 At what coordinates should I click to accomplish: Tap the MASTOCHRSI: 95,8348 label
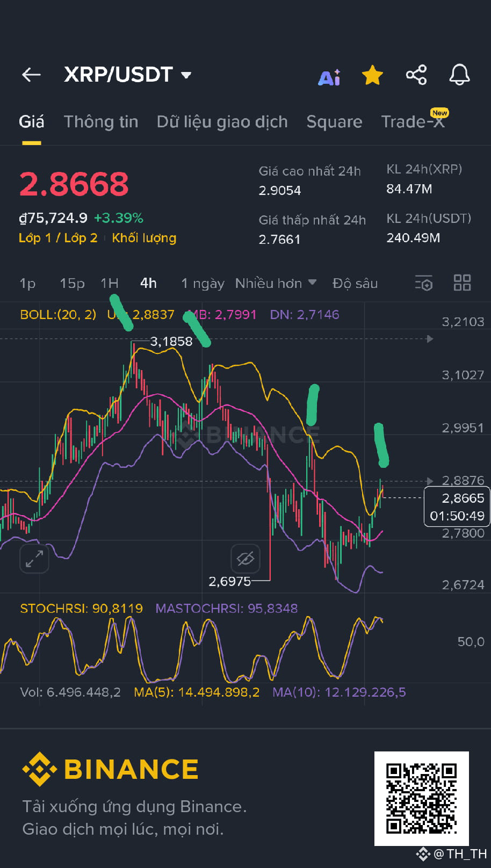click(x=226, y=609)
